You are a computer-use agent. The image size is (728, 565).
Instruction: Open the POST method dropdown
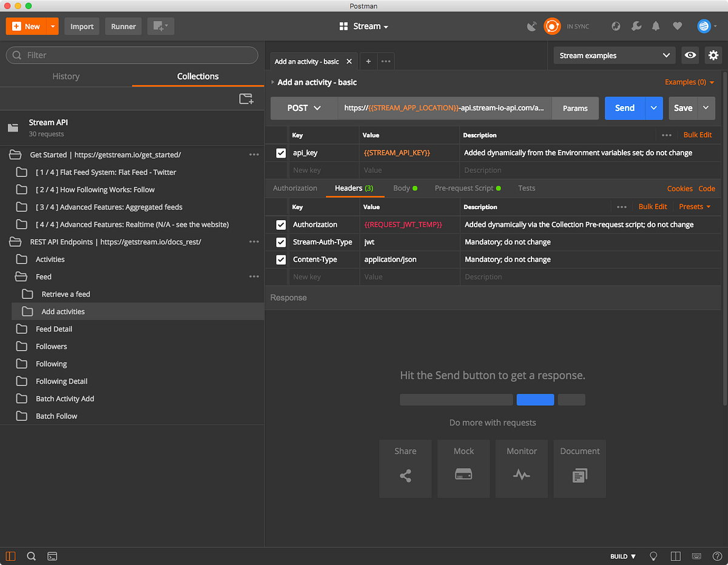coord(304,108)
